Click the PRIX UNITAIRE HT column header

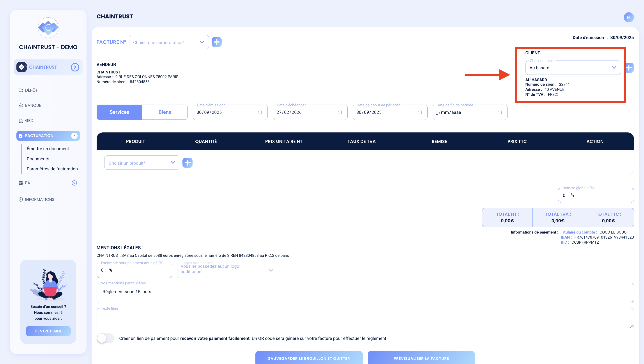click(x=283, y=141)
